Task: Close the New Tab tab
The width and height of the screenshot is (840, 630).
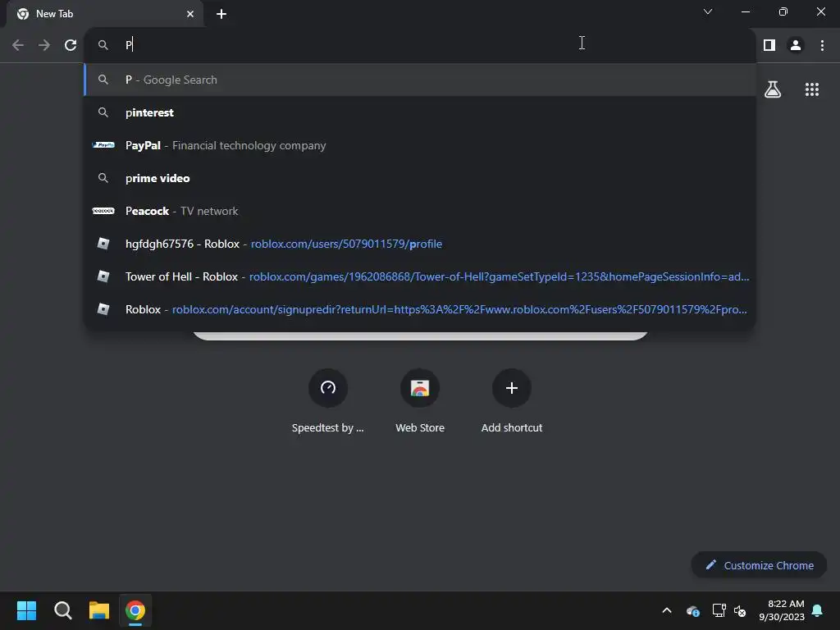Action: pos(190,14)
